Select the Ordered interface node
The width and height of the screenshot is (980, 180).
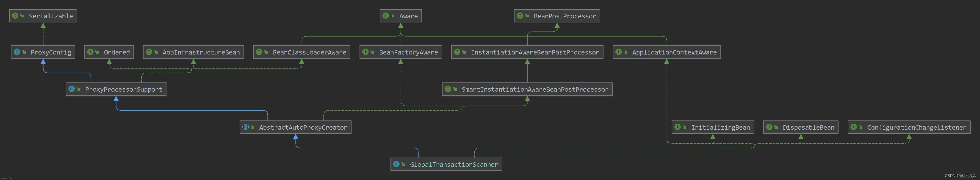point(109,52)
